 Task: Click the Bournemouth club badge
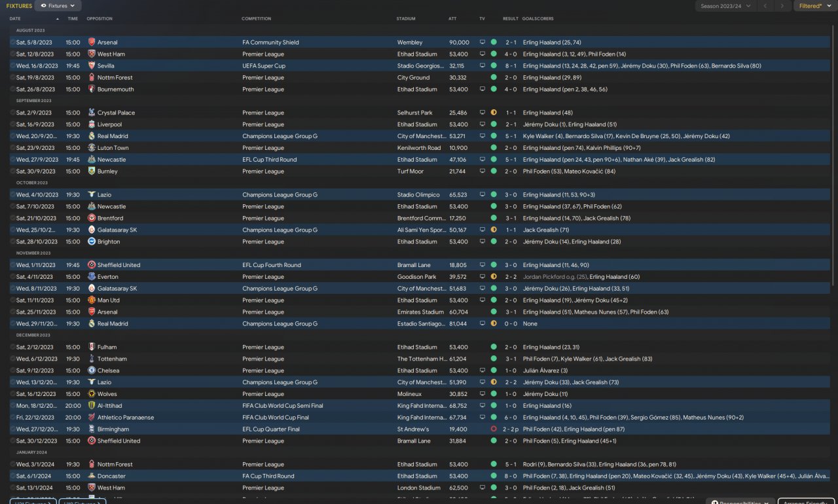92,90
